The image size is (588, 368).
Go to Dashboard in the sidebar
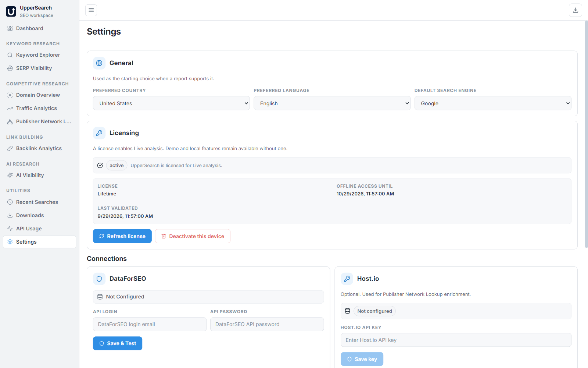pos(39,28)
